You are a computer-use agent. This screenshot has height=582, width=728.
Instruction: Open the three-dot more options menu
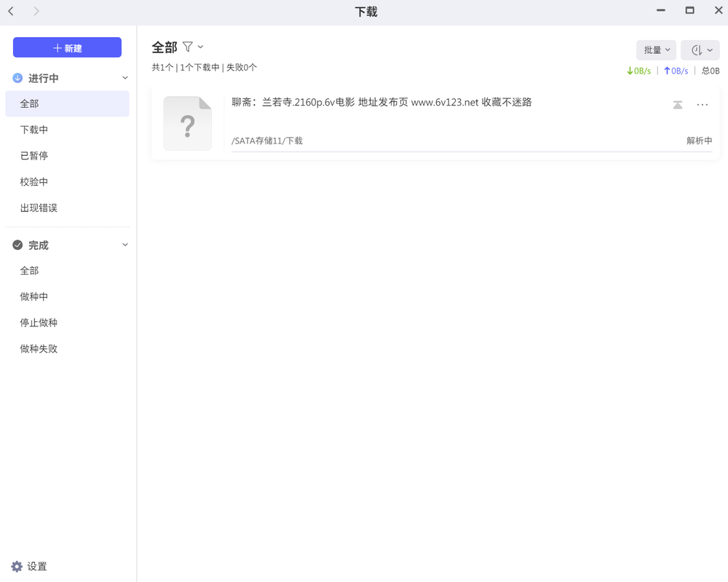[x=703, y=105]
